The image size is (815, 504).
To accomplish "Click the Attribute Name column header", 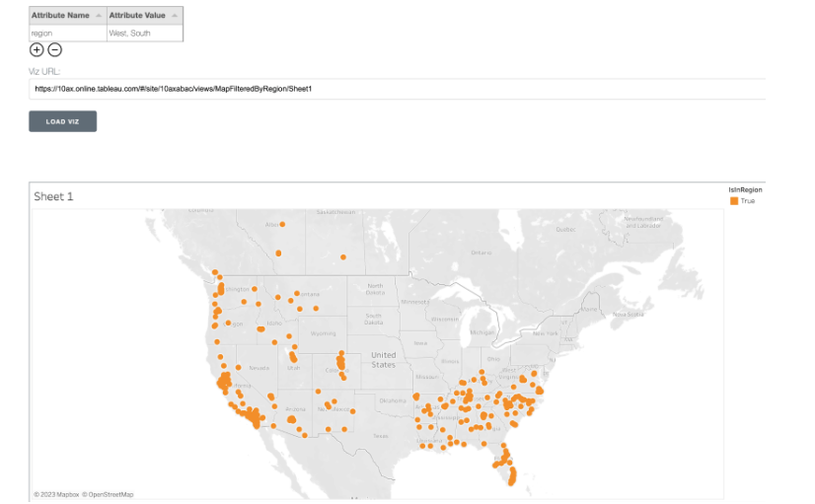I will (60, 16).
